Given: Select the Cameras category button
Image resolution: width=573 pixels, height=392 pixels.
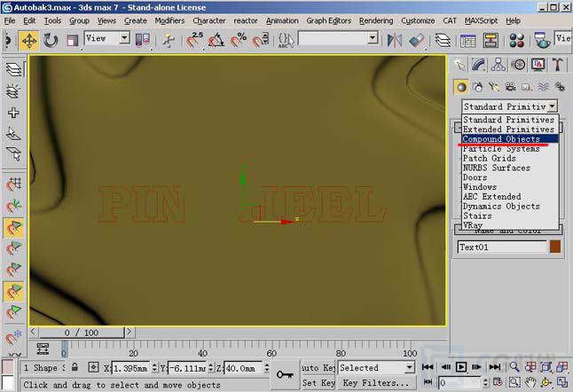Looking at the screenshot, I should pos(511,87).
